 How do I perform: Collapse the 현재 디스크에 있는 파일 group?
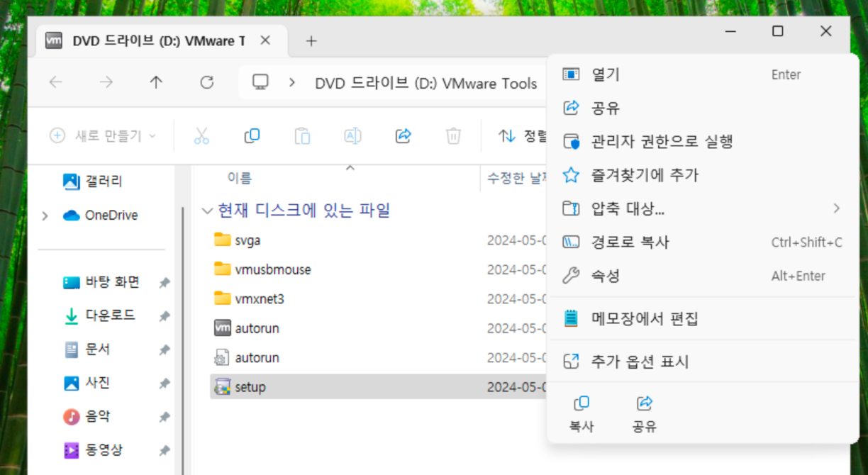[207, 211]
